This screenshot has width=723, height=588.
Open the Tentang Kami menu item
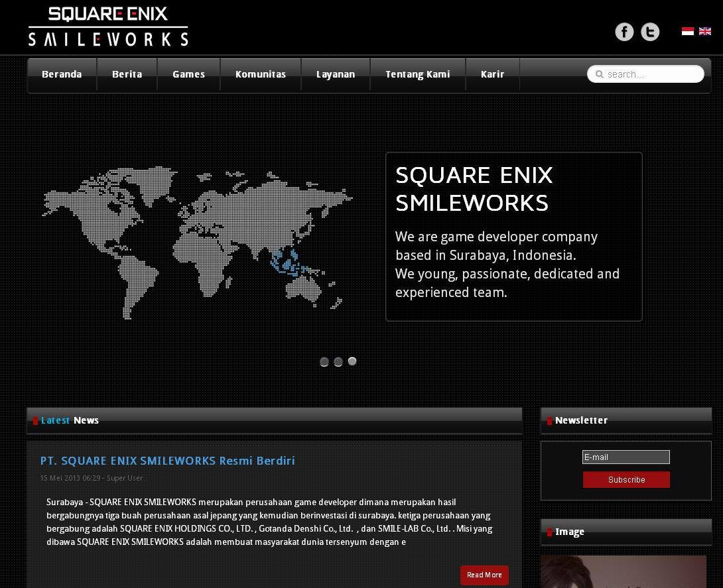tap(417, 74)
